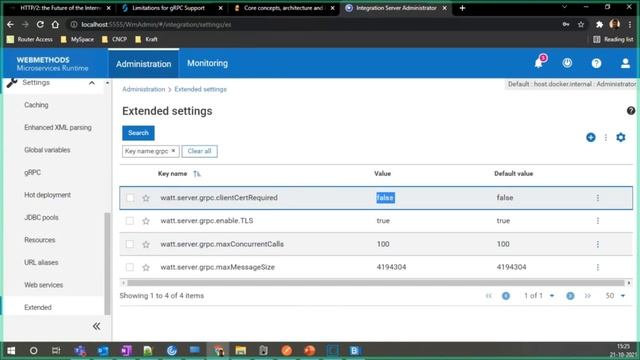The height and width of the screenshot is (360, 640).
Task: Tick checkbox for maxMessageSize row
Action: point(130,267)
